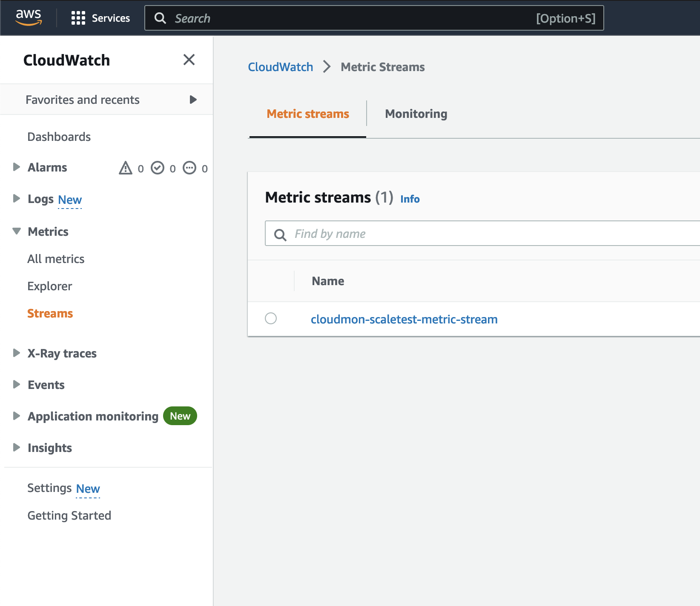Screen dimensions: 700x606
Task: Click the Application monitoring label
Action: coord(93,416)
